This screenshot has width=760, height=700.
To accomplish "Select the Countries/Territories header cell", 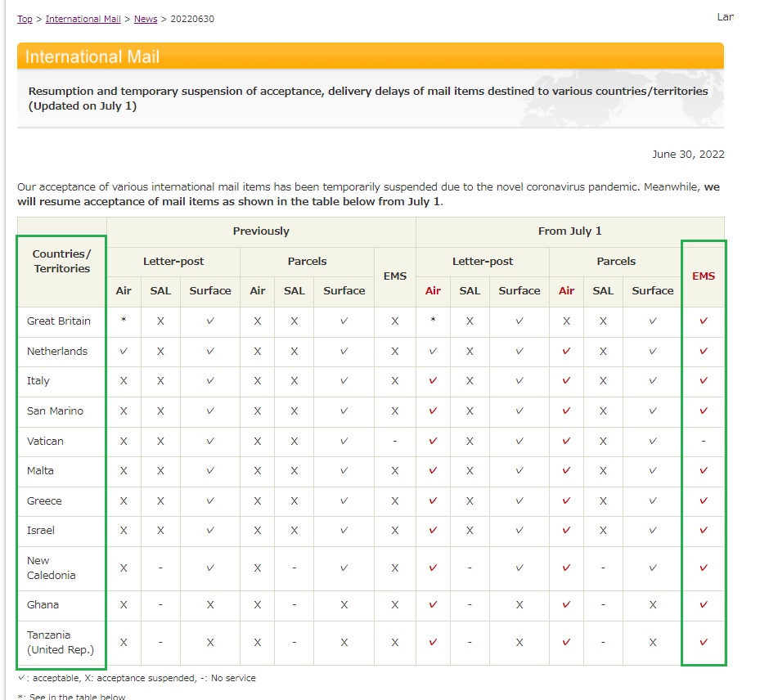I will pos(62,262).
